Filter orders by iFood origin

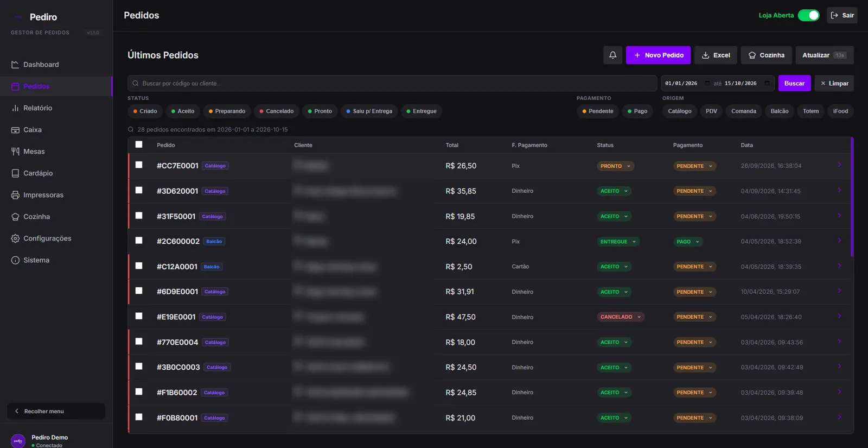pos(840,111)
